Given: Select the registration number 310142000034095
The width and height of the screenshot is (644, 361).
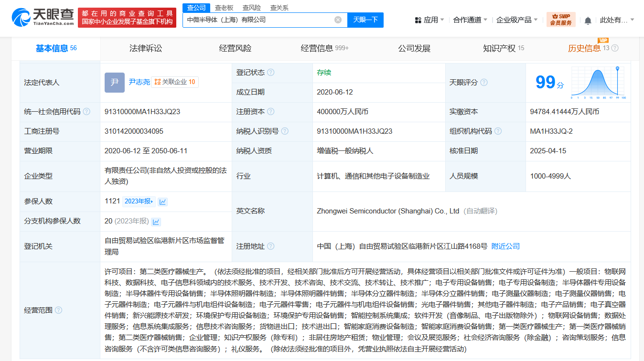Looking at the screenshot, I should [x=134, y=131].
